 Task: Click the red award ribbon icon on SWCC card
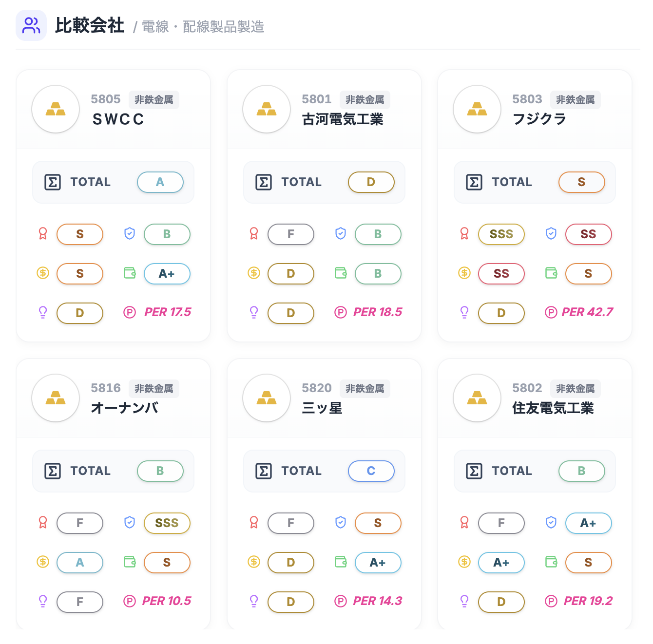pos(43,234)
